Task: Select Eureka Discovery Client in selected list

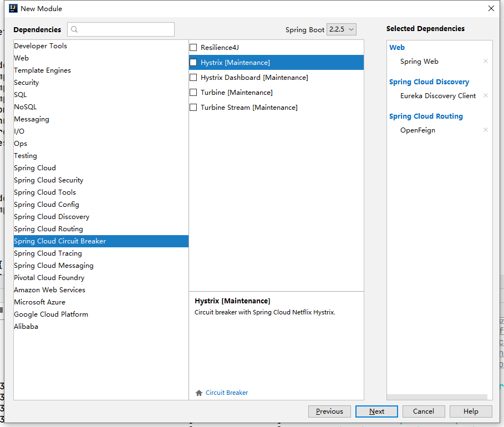Action: point(438,96)
